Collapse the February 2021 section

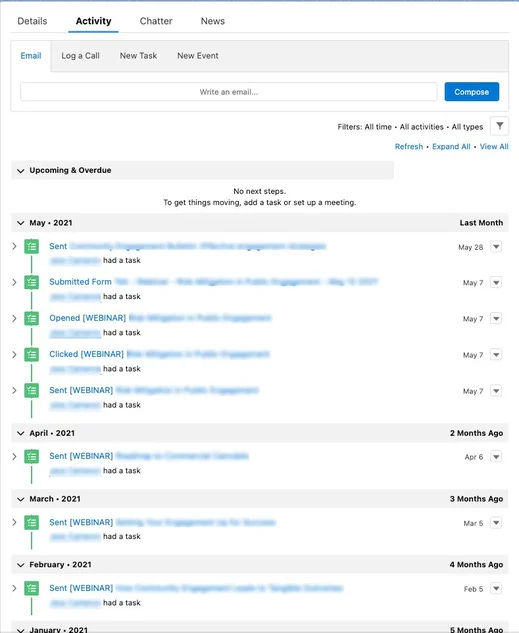[x=21, y=565]
